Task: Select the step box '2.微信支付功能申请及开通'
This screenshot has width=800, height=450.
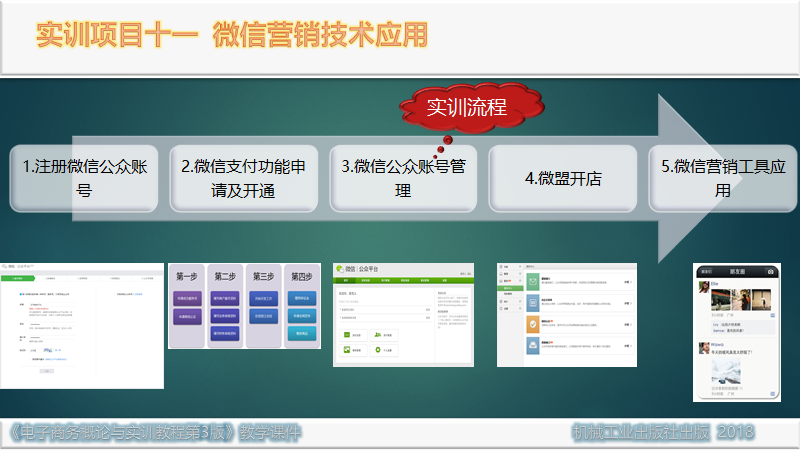Action: [x=243, y=179]
